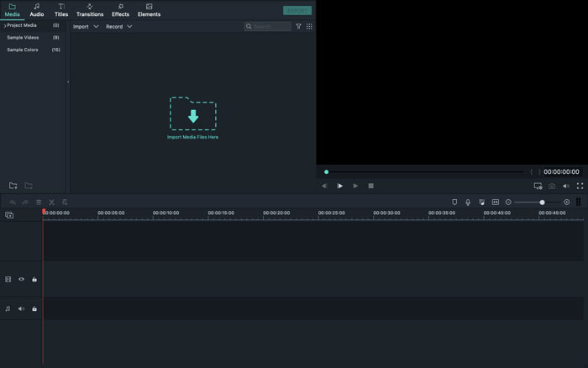Record voiceover with microphone icon
588x368 pixels.
point(468,202)
